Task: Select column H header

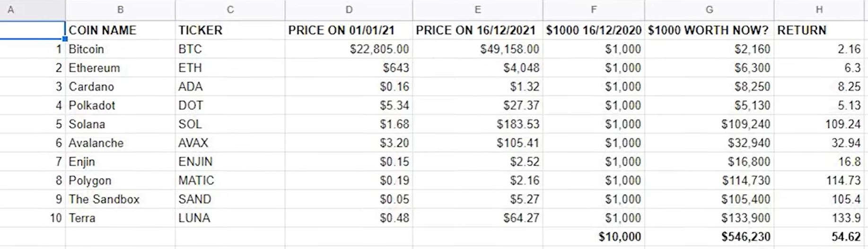Action: (819, 10)
